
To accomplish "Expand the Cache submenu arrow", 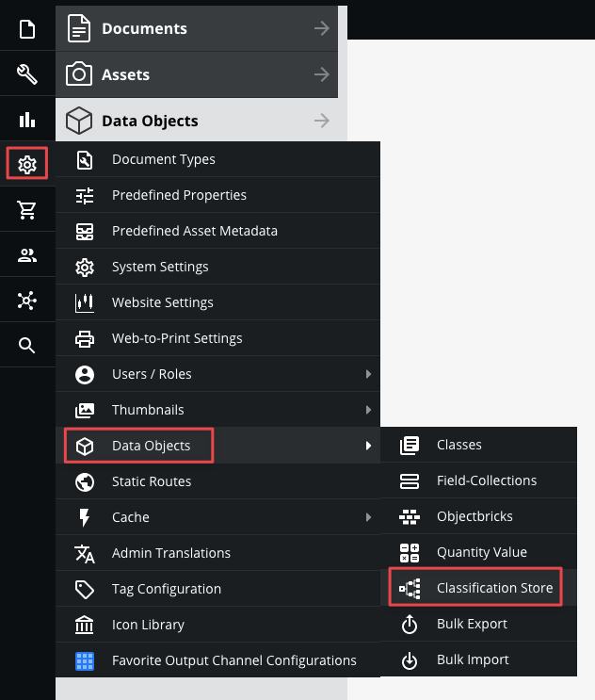I will (x=368, y=517).
